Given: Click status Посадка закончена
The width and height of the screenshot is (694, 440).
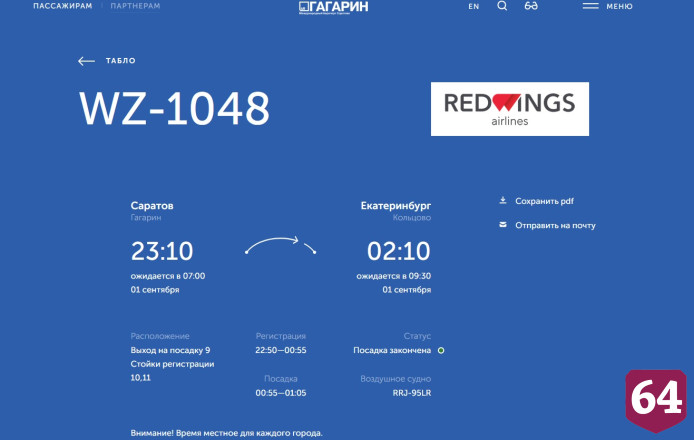Looking at the screenshot, I should [392, 350].
